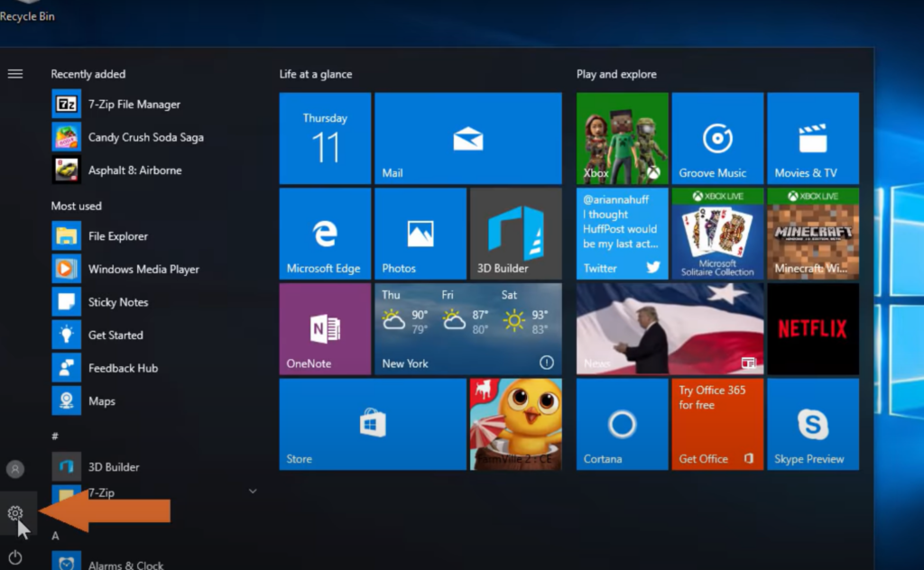This screenshot has height=570, width=924.
Task: Click the 'Play and explore' group header
Action: [x=616, y=74]
